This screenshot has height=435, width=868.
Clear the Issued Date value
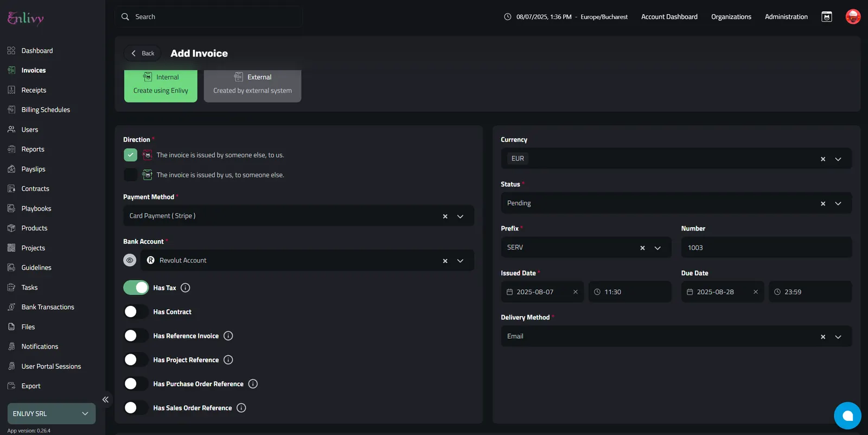(576, 292)
